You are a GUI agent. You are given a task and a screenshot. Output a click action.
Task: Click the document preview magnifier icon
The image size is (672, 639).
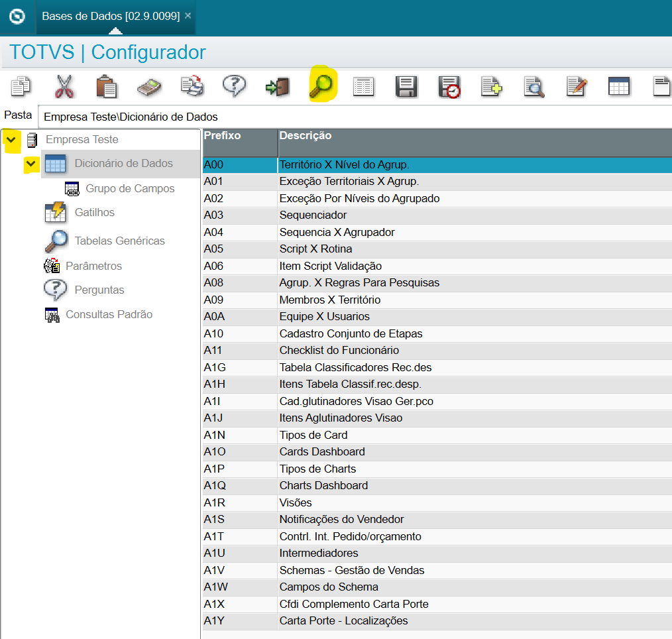[x=534, y=87]
